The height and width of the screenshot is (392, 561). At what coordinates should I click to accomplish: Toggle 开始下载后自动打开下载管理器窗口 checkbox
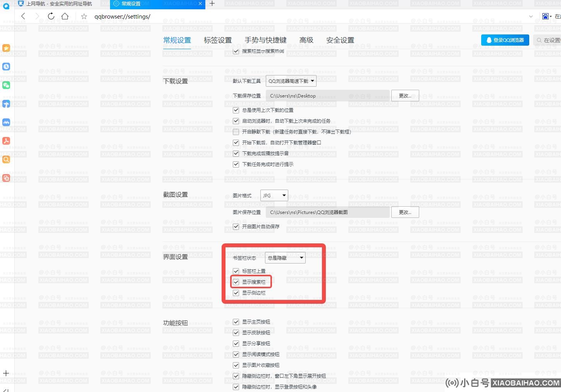236,143
